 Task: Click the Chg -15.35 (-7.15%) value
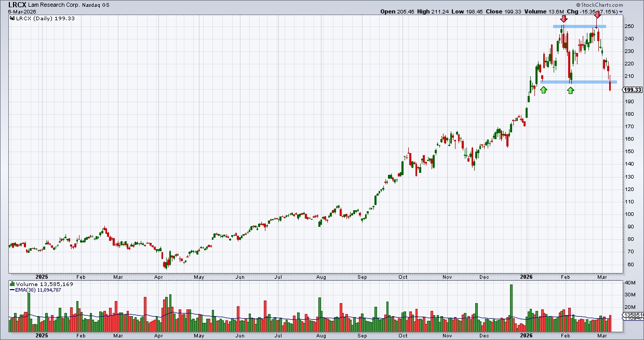point(592,11)
